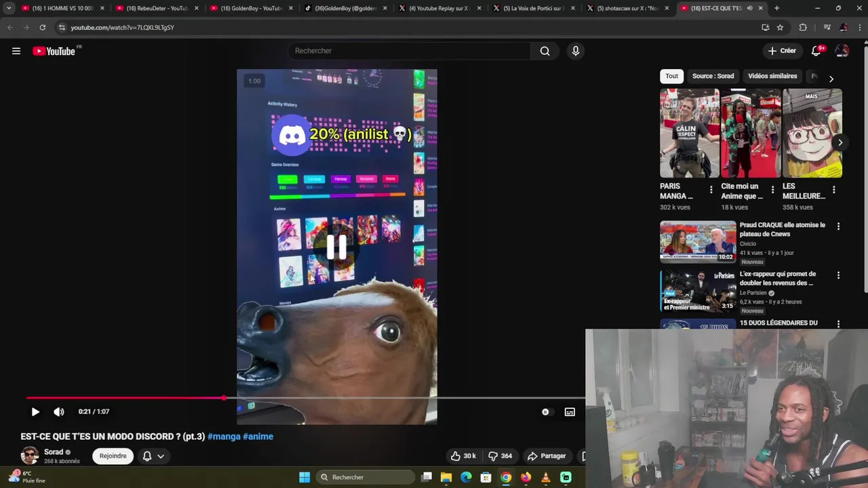This screenshot has width=868, height=488.
Task: Switch to RebeuDeter YouTube tab
Action: [x=156, y=8]
